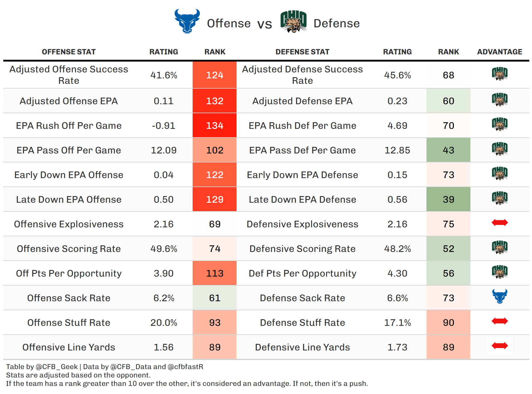Click the 12.09 EPA Pass Off rating
The height and width of the screenshot is (394, 532).
[164, 150]
